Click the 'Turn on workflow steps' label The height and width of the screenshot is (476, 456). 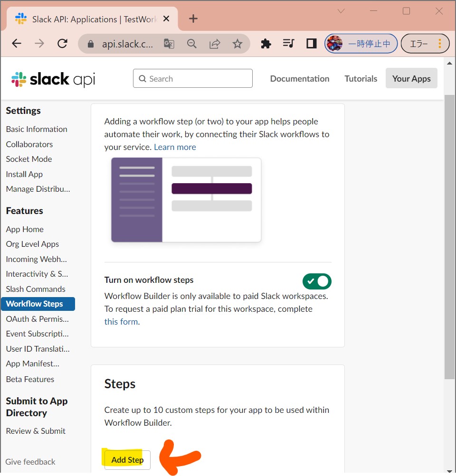coord(149,280)
